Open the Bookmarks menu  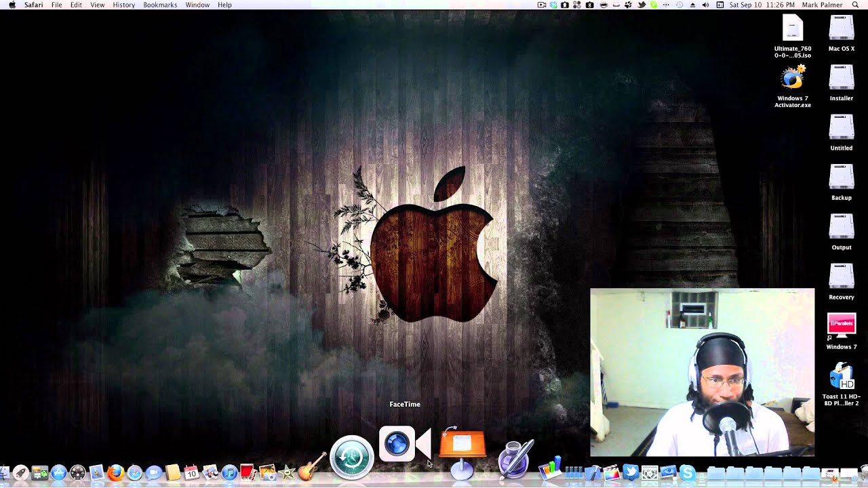click(x=160, y=5)
